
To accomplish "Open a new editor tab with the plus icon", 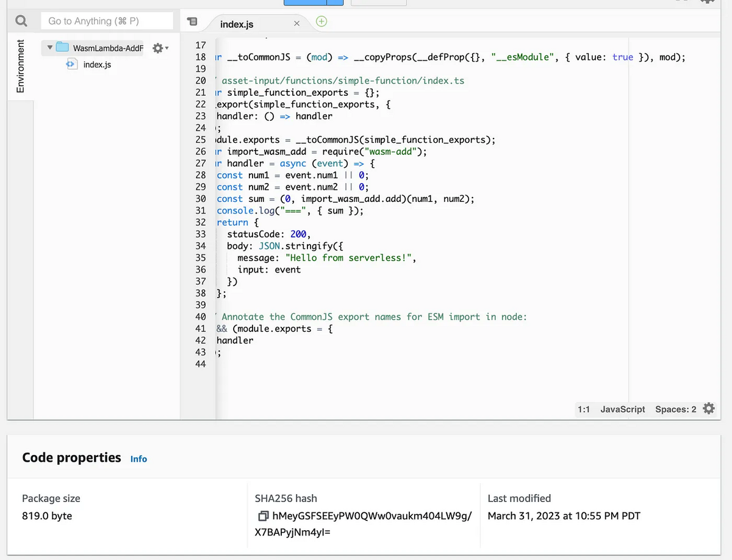I will pos(321,21).
